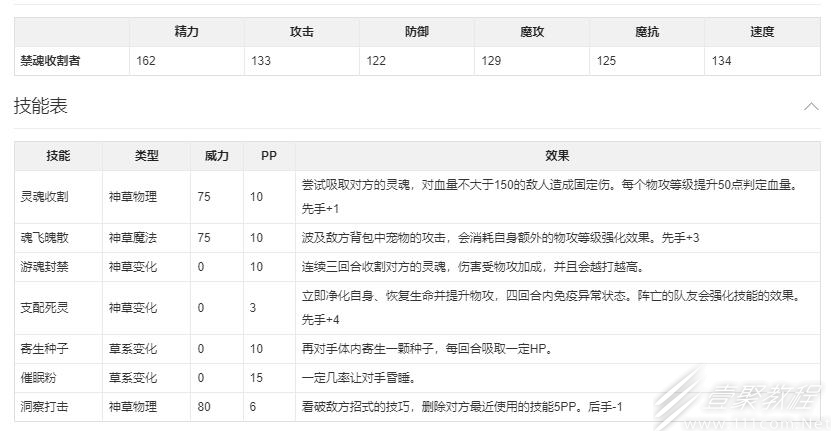
Task: Click the 攻击 column header
Action: [302, 32]
